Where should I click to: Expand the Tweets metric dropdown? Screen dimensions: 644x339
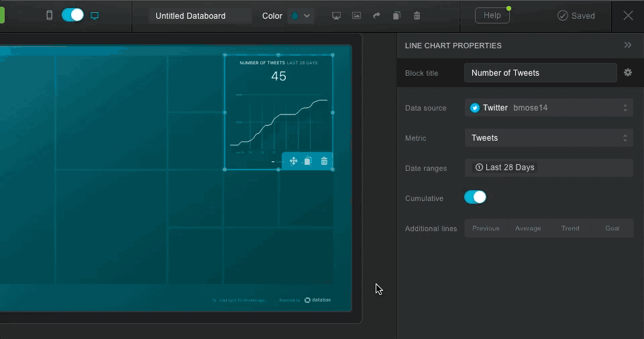549,138
